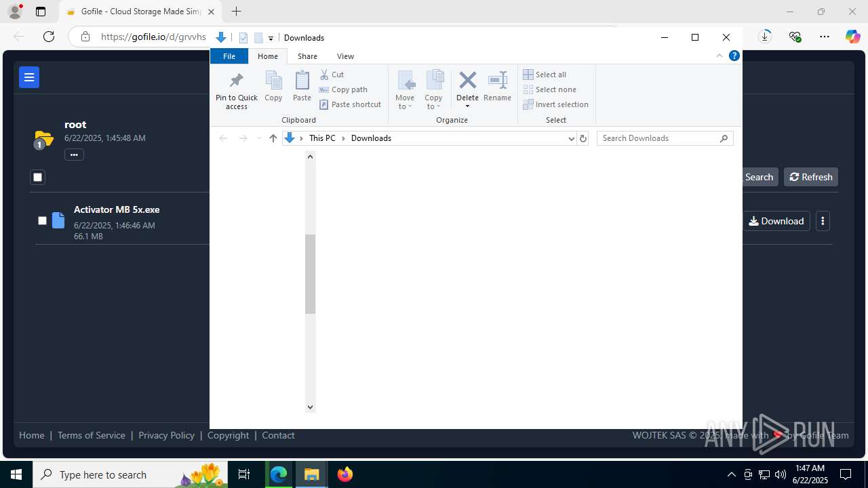The height and width of the screenshot is (488, 868).
Task: Open the Copyright footer link
Action: tap(229, 435)
